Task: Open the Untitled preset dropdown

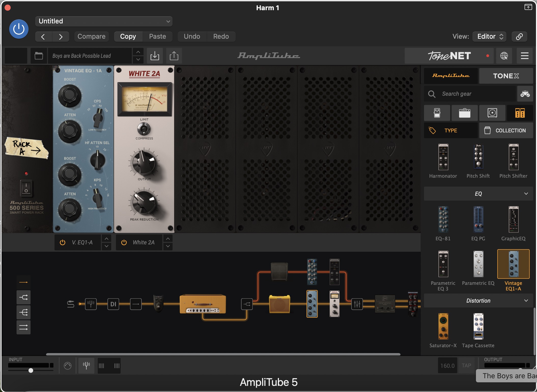Action: pos(104,21)
